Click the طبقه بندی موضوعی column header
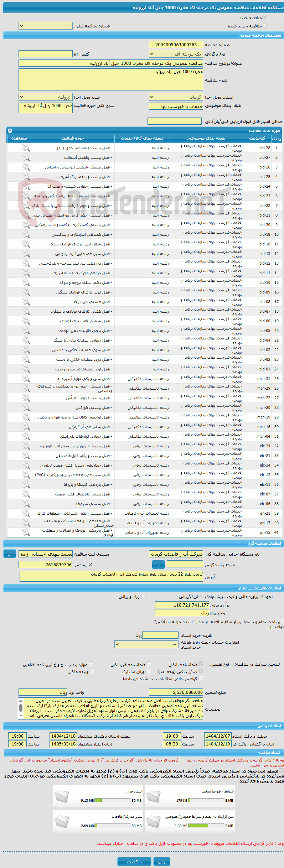 click(206, 138)
